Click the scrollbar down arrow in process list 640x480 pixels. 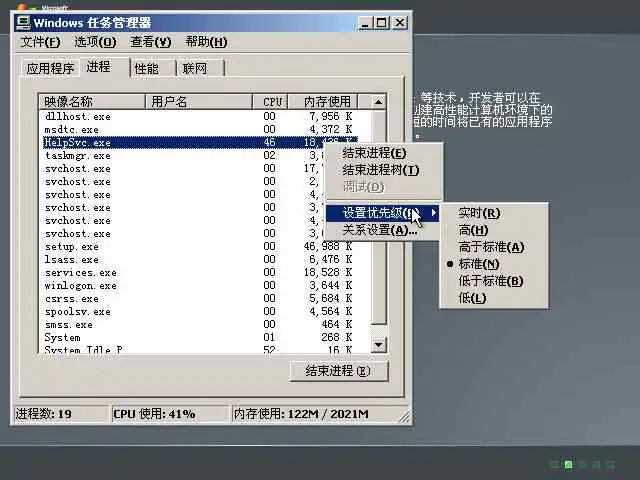(x=378, y=345)
